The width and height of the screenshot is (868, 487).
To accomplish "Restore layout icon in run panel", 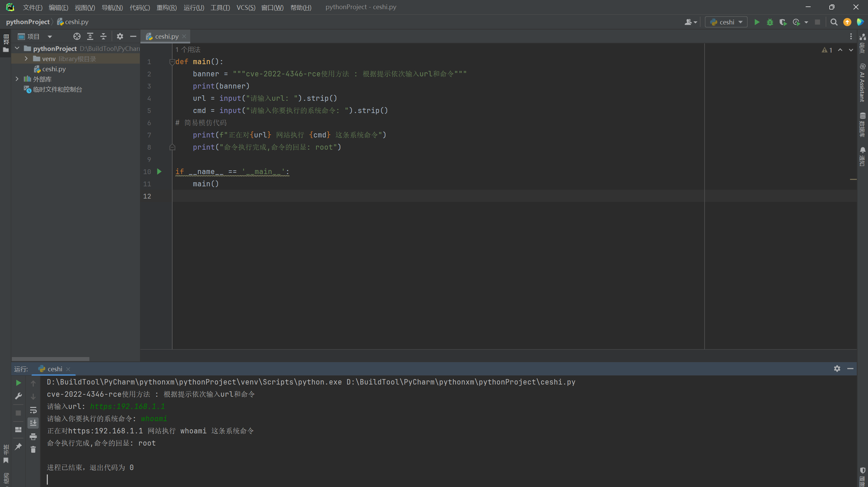I will [18, 430].
